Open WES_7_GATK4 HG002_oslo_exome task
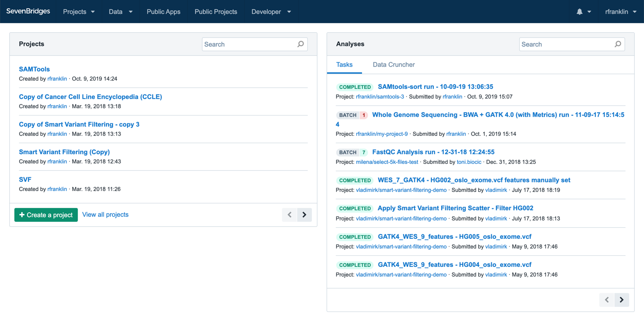644x318 pixels. pyautogui.click(x=474, y=180)
